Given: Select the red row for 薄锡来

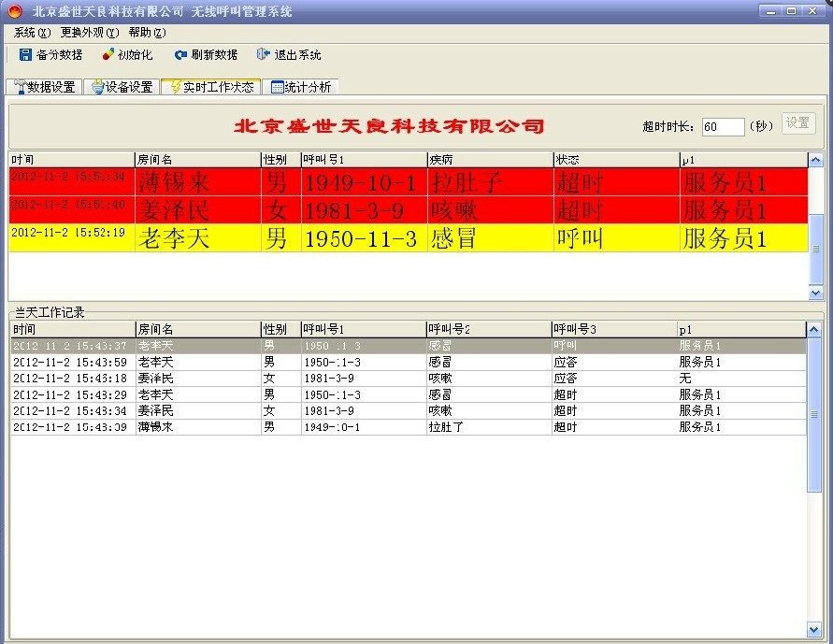Looking at the screenshot, I should pos(409,182).
